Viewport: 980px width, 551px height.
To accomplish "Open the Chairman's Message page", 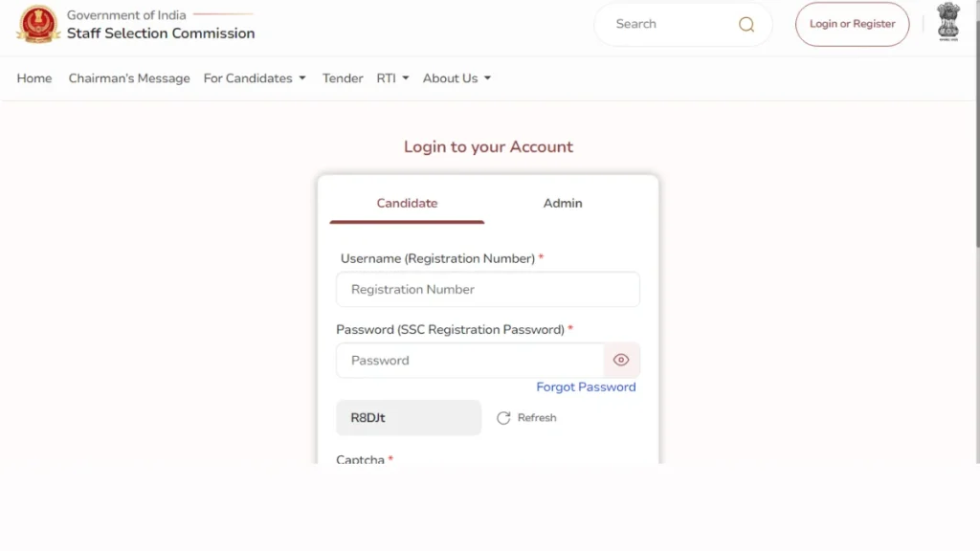I will pos(129,78).
